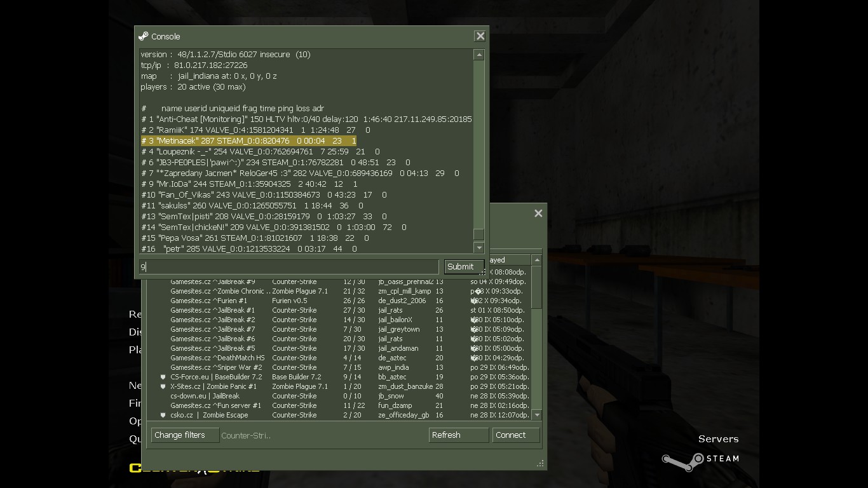Viewport: 868px width, 488px height.
Task: Click the console scrollbar down arrow
Action: click(x=479, y=248)
